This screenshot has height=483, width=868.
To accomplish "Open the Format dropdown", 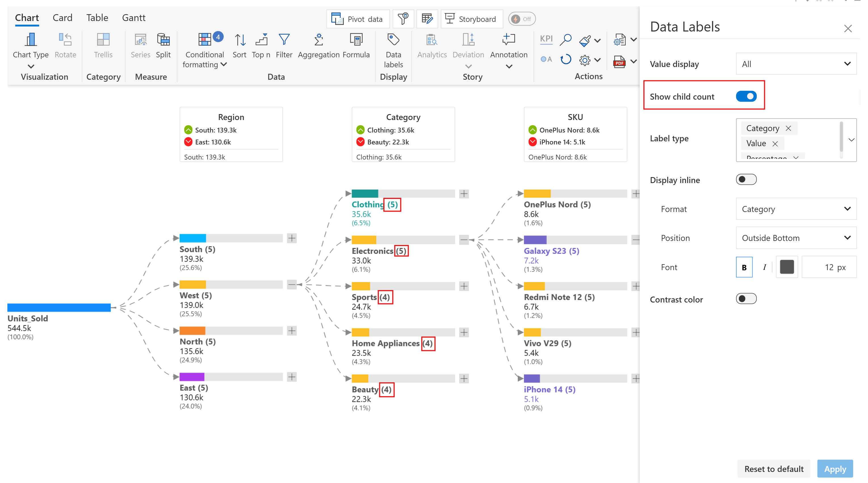I will click(796, 209).
